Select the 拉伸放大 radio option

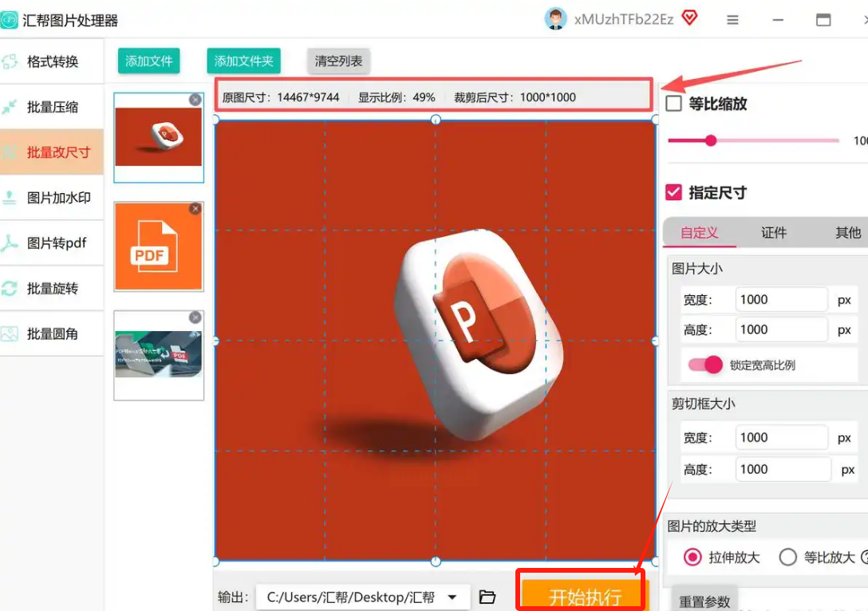click(692, 557)
